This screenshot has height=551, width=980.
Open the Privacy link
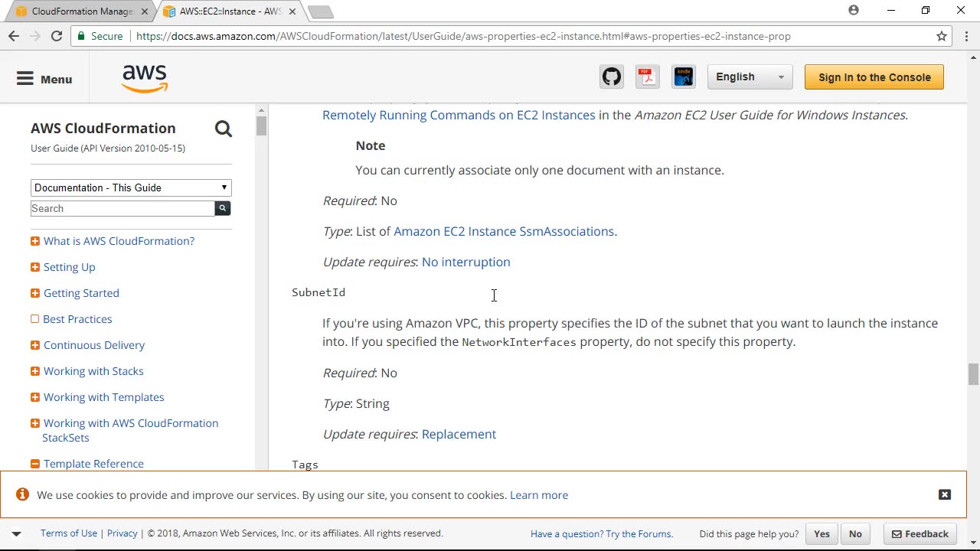point(122,533)
